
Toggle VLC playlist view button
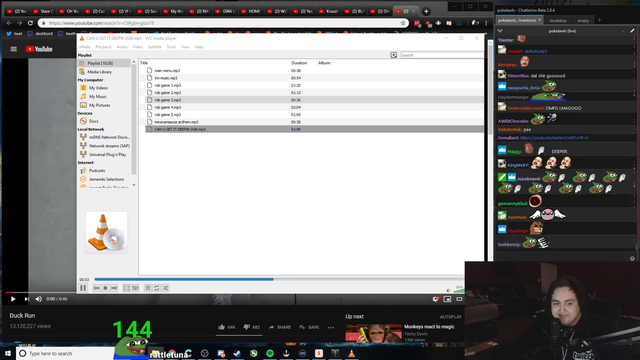point(148,288)
